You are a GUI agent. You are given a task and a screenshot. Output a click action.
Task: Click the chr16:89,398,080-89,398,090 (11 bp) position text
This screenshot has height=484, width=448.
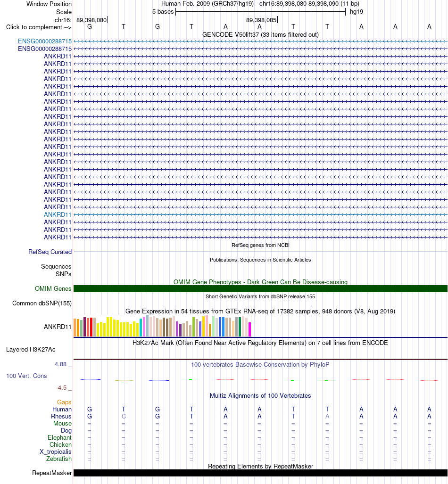point(309,4)
